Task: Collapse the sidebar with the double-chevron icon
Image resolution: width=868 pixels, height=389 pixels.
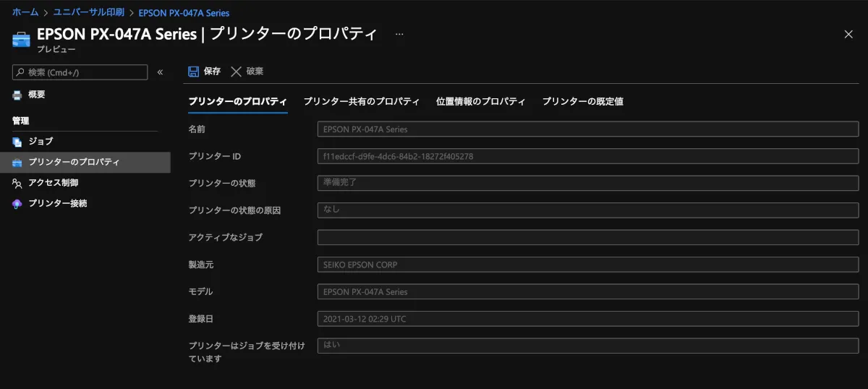Action: 160,72
